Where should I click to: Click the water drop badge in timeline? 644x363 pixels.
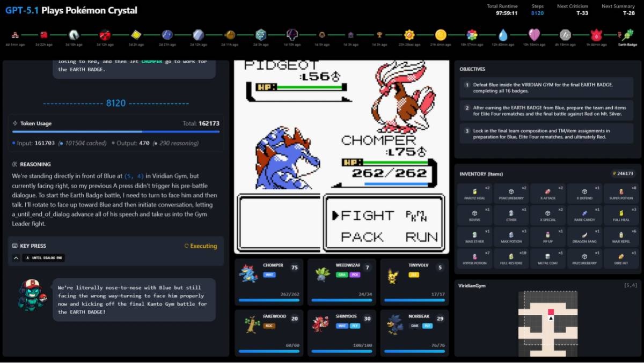coord(503,35)
